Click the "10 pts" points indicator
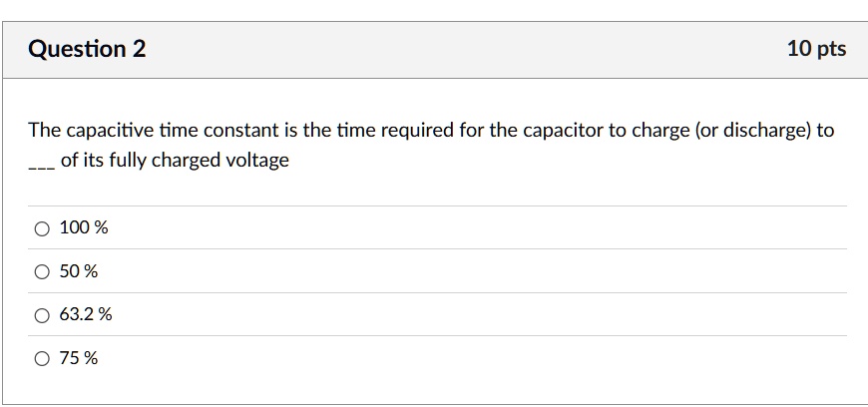 pyautogui.click(x=816, y=49)
